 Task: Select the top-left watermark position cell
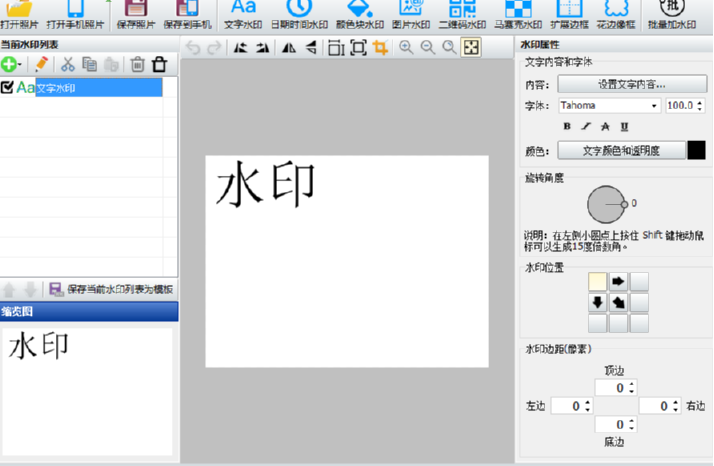tap(598, 281)
